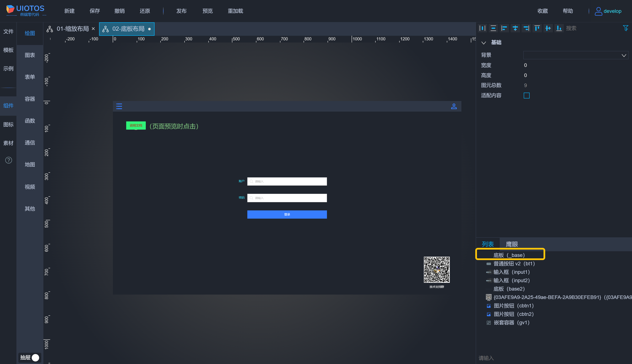Viewport: 632px width, 364px height.
Task: Open the help question mark icon in sidebar
Action: pyautogui.click(x=8, y=160)
